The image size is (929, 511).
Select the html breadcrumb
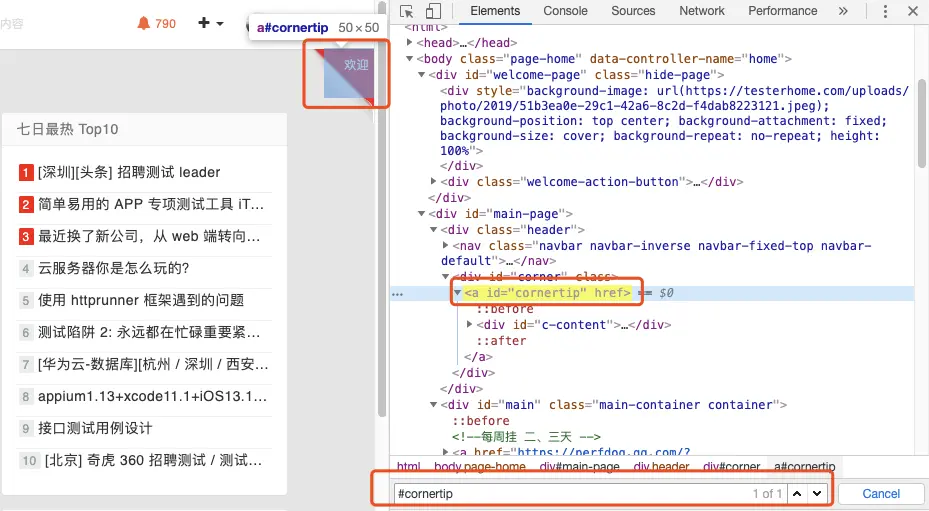[408, 467]
